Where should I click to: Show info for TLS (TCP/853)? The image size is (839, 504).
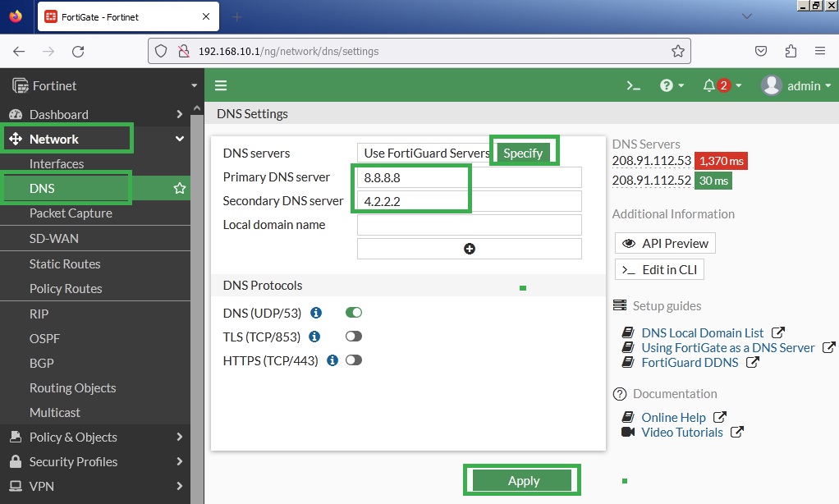tap(314, 337)
